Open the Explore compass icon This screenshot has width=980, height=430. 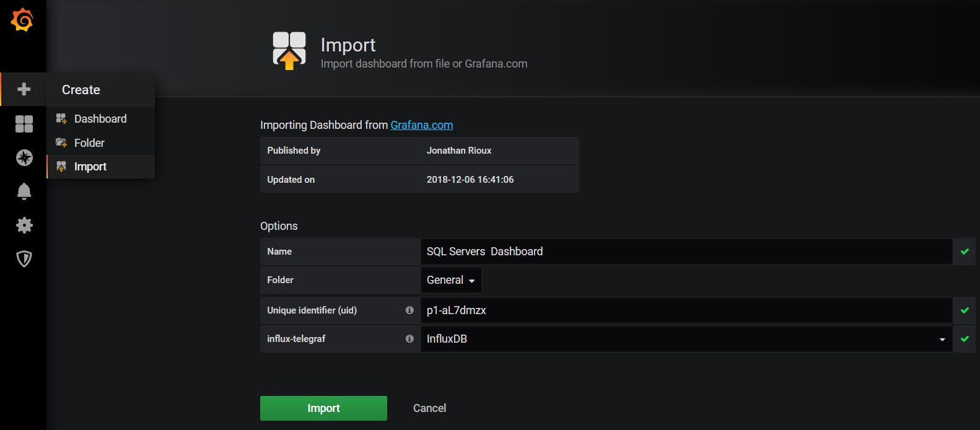24,157
